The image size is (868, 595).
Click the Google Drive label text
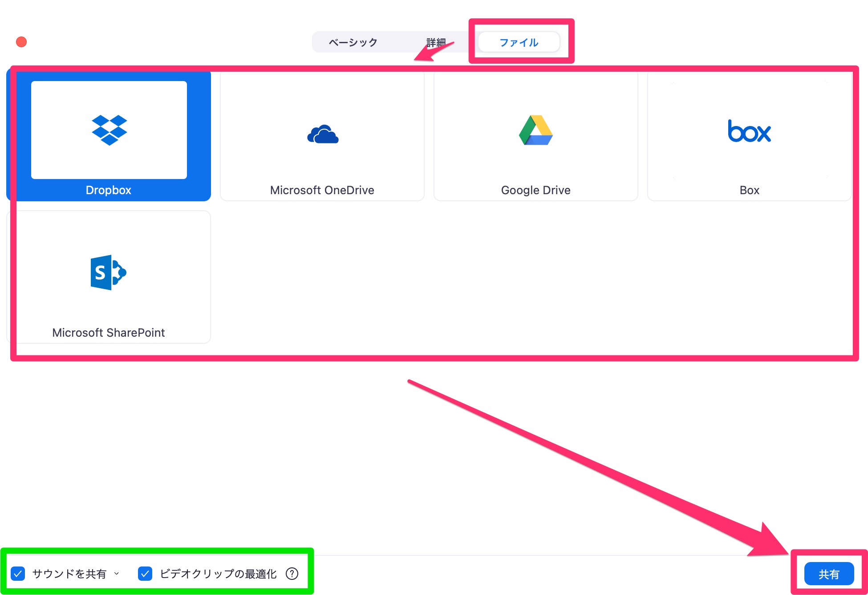[536, 190]
